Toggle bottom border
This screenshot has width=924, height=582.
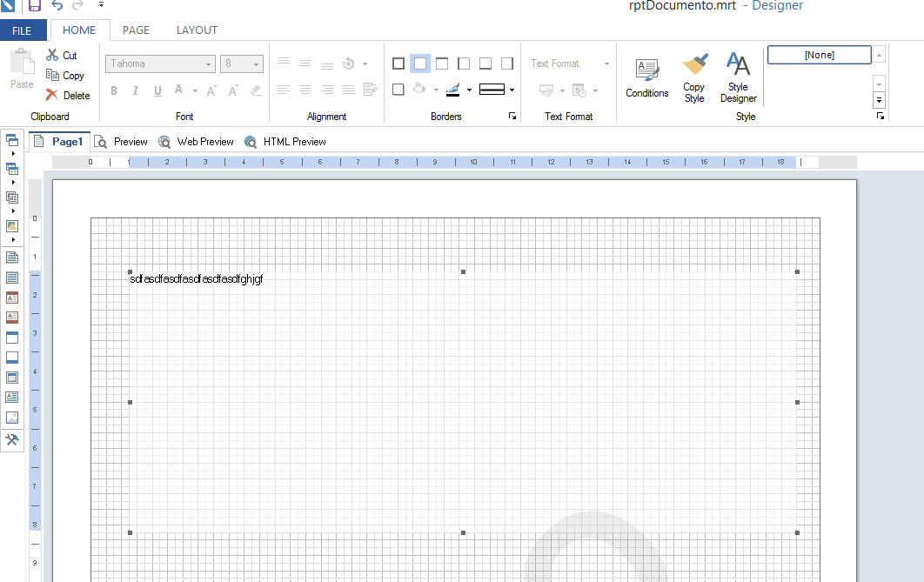pos(485,64)
